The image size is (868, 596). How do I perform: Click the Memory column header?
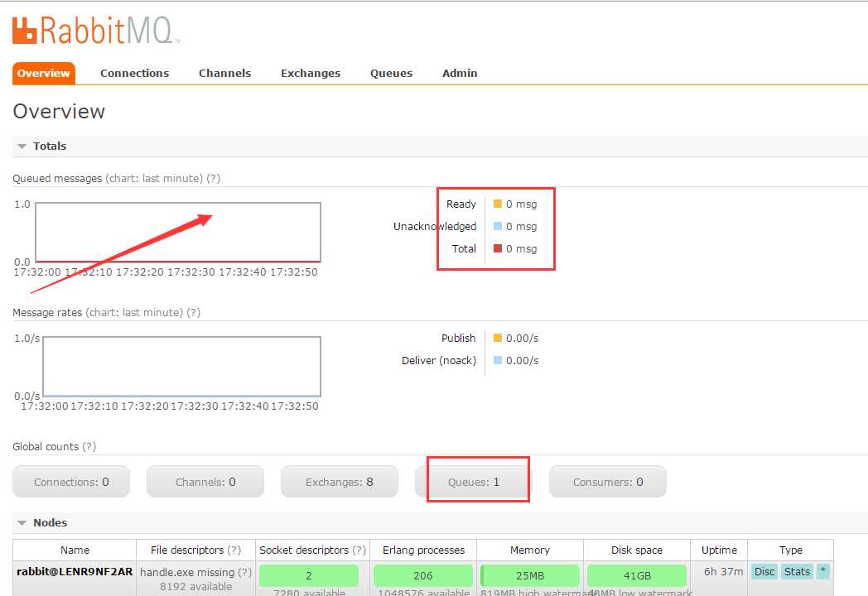(x=530, y=550)
